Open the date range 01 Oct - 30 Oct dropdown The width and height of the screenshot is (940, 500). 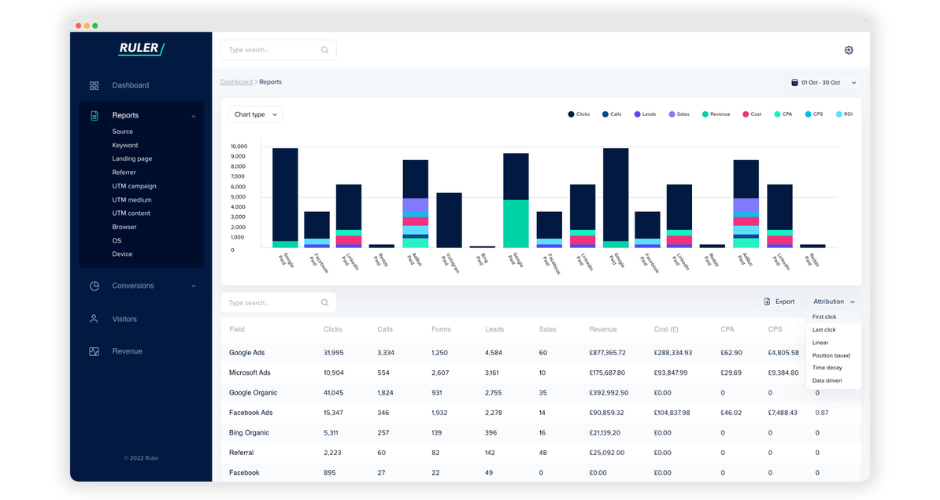pyautogui.click(x=823, y=83)
